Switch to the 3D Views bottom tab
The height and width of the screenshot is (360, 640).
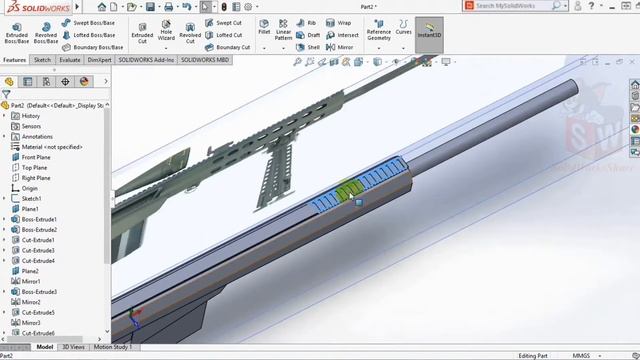click(x=73, y=347)
